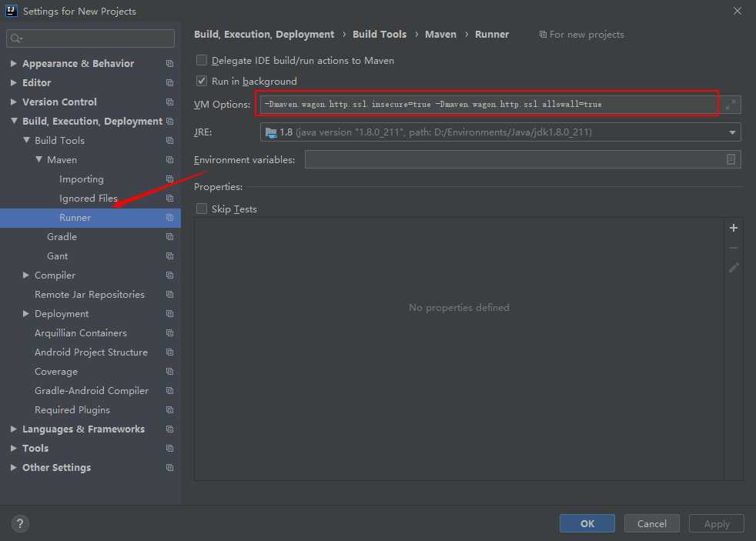Enable the Skip Tests checkbox
The image size is (756, 541).
click(202, 209)
